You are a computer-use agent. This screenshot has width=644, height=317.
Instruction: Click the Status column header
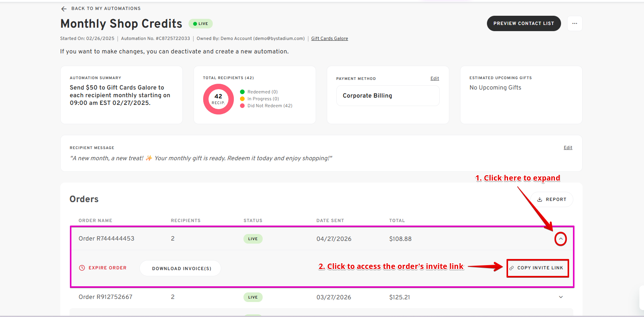tap(253, 221)
